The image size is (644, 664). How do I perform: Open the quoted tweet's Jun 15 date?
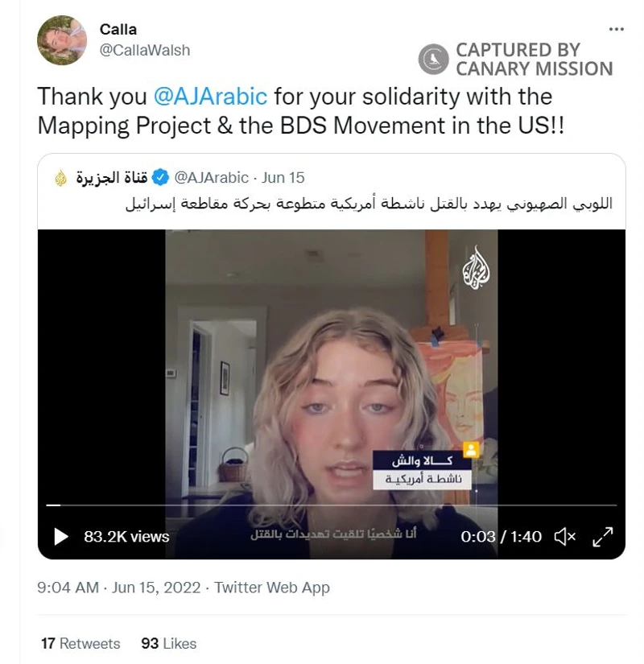[x=283, y=177]
